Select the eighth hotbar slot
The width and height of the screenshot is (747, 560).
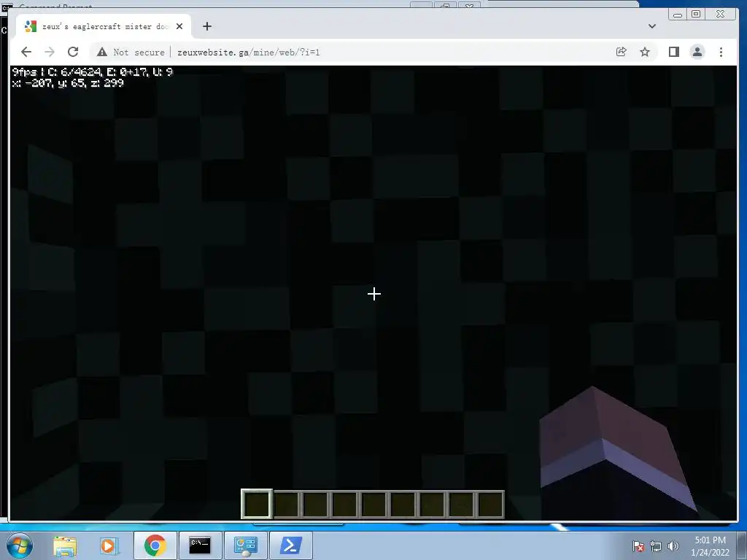[461, 504]
